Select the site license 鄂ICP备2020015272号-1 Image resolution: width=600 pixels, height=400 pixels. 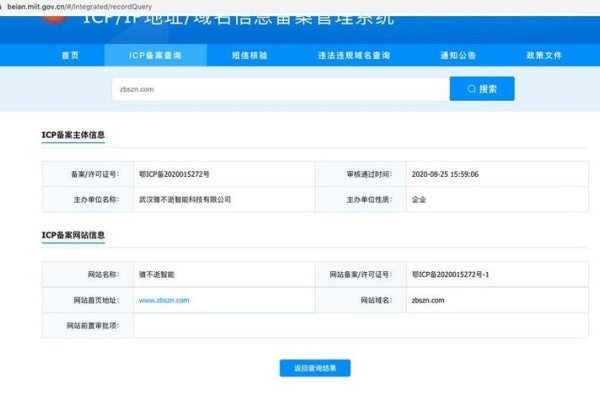pos(450,274)
